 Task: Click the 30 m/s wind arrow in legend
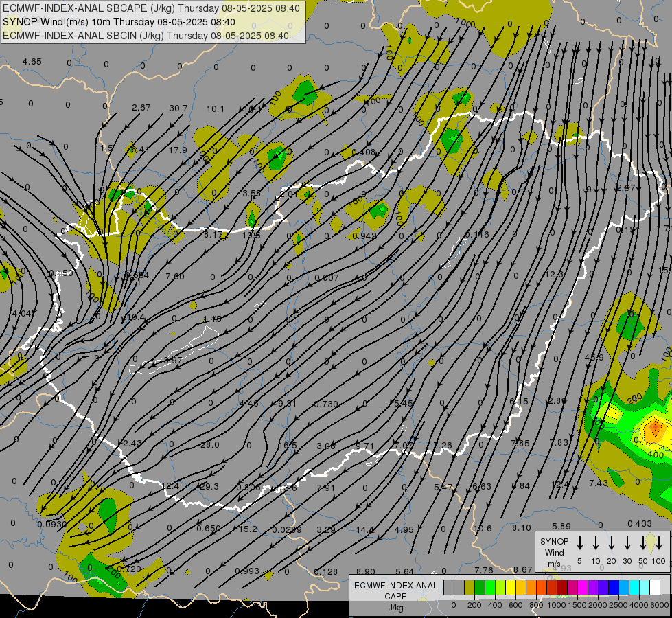[627, 543]
